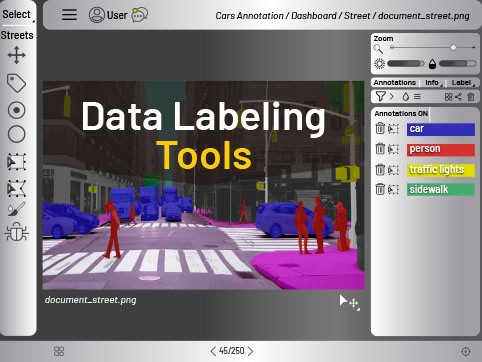Click the Streets label in sidebar
The image size is (482, 362).
click(x=17, y=35)
